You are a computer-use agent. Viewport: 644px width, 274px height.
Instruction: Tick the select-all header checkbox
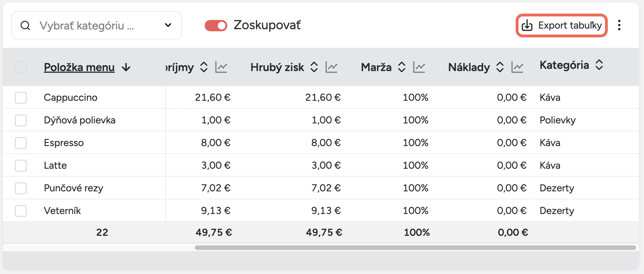[21, 67]
